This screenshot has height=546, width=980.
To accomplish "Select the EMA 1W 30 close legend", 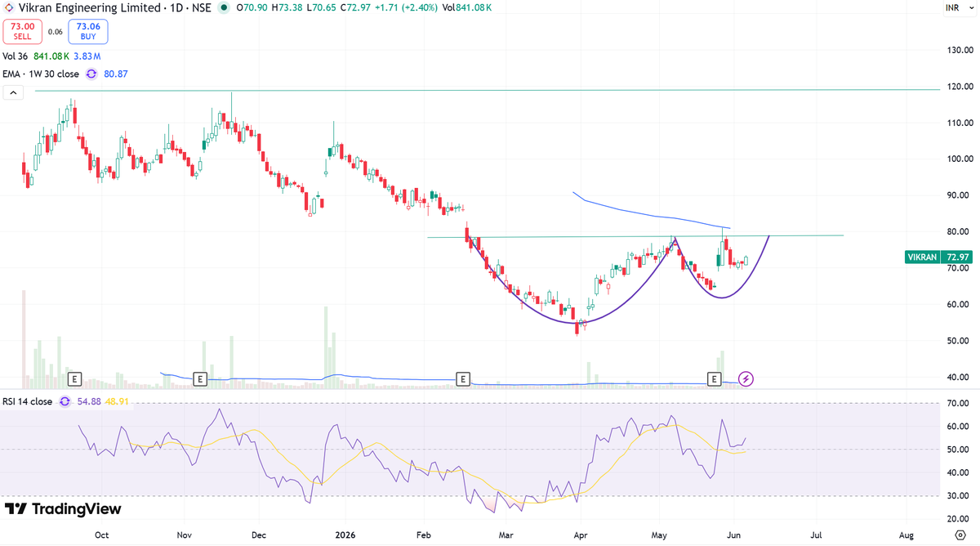I will [x=41, y=74].
